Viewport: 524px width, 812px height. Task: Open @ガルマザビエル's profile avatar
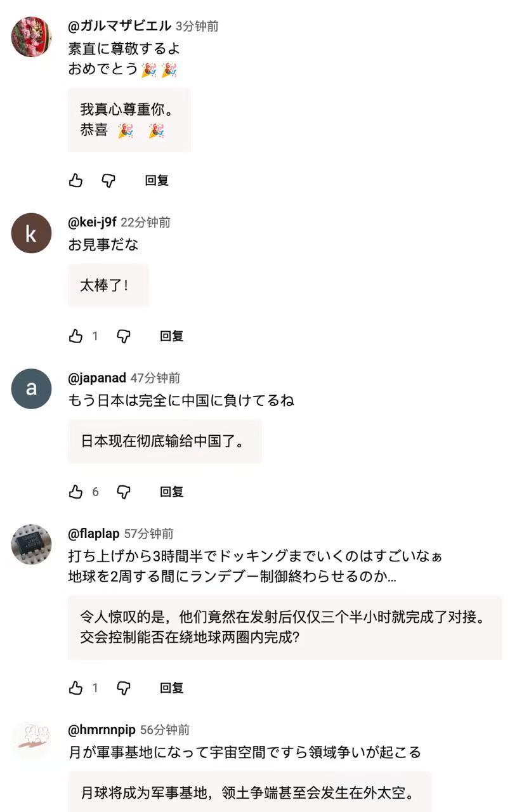click(31, 37)
